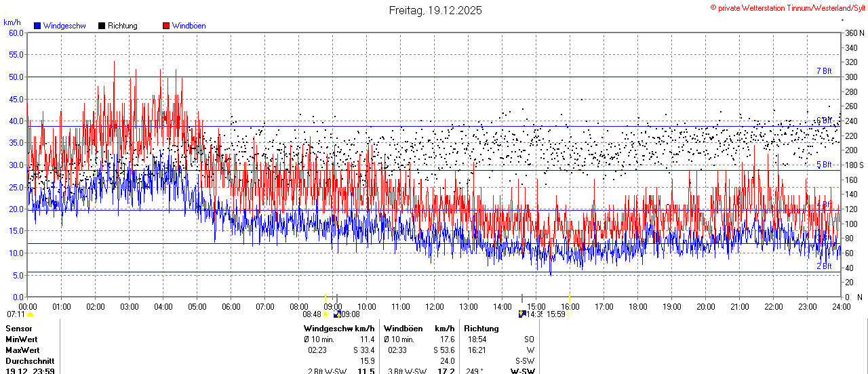Click the 06:00 time axis label

click(231, 306)
